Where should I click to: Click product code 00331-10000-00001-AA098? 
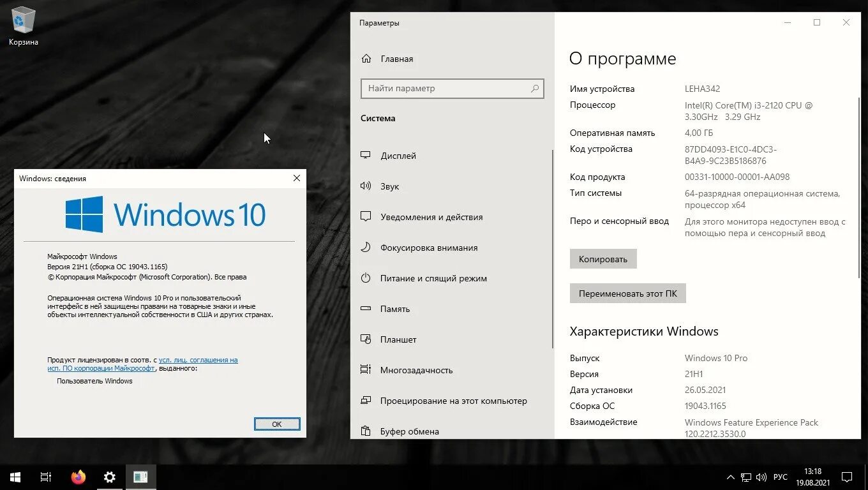click(x=737, y=177)
